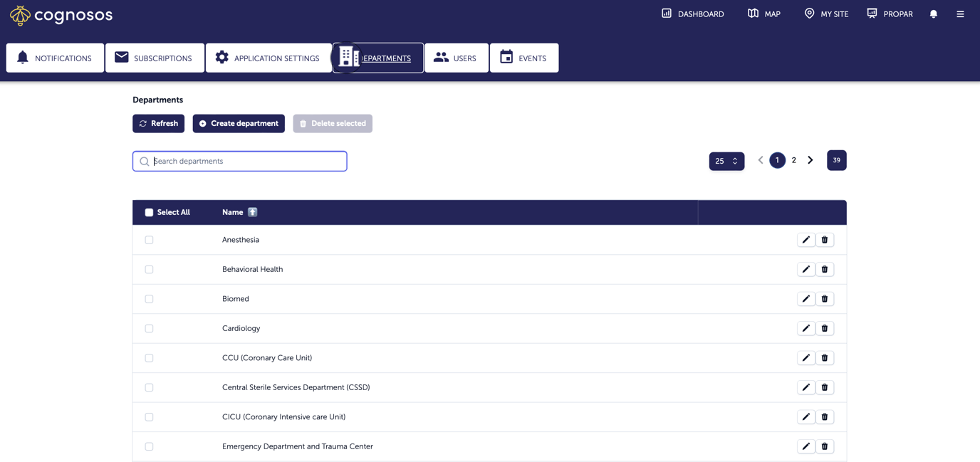Switch to the Users tab
Viewport: 980px width, 462px height.
pyautogui.click(x=457, y=58)
